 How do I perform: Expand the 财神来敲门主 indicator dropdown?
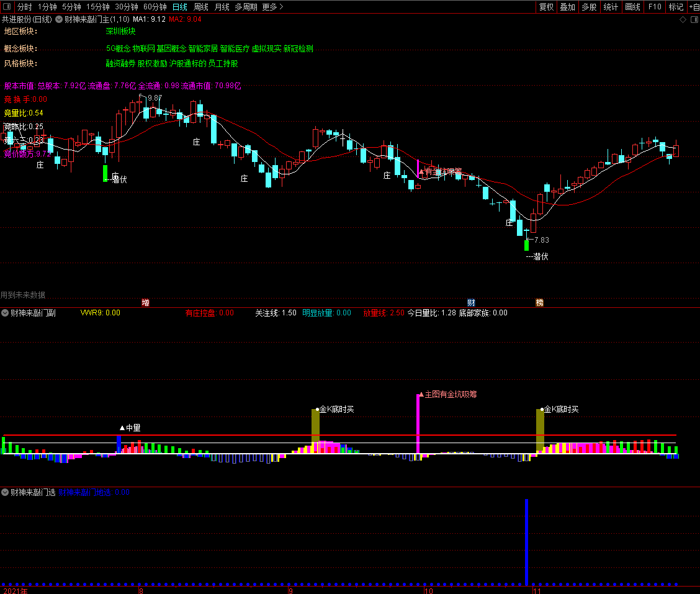pos(59,19)
